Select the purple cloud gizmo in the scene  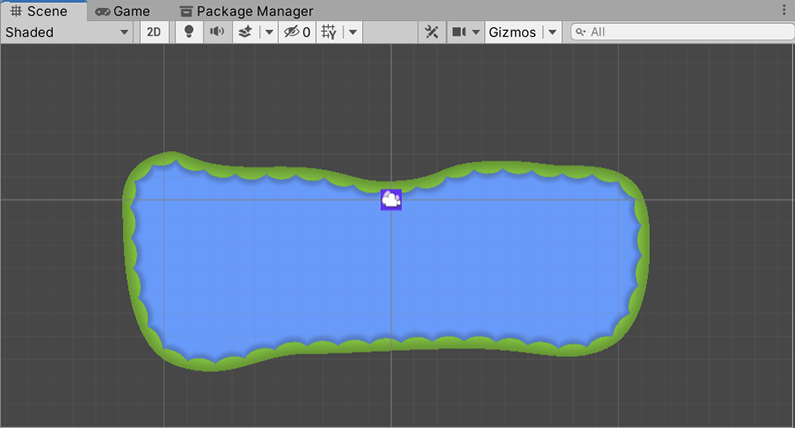(x=391, y=199)
